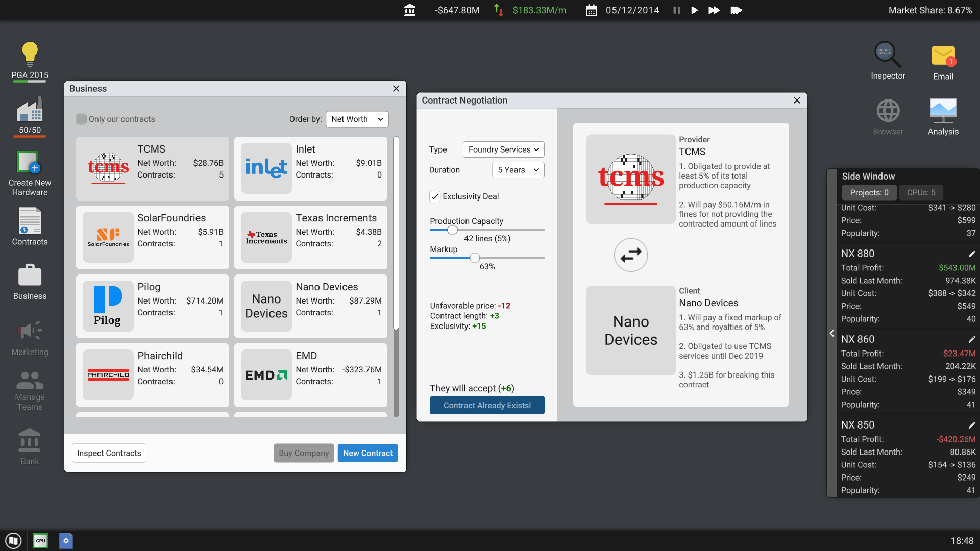
Task: Open the Analysis monitor icon
Action: click(x=942, y=111)
